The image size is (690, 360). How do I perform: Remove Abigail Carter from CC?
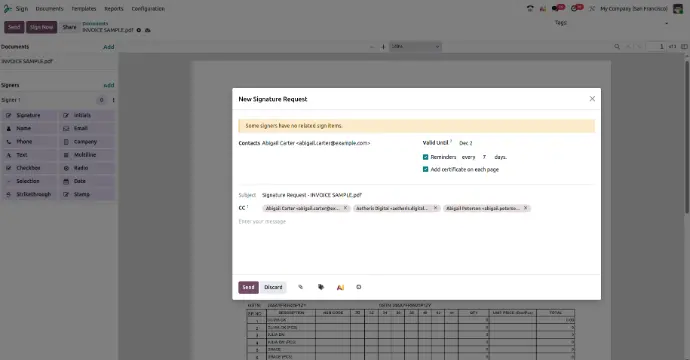(345, 208)
